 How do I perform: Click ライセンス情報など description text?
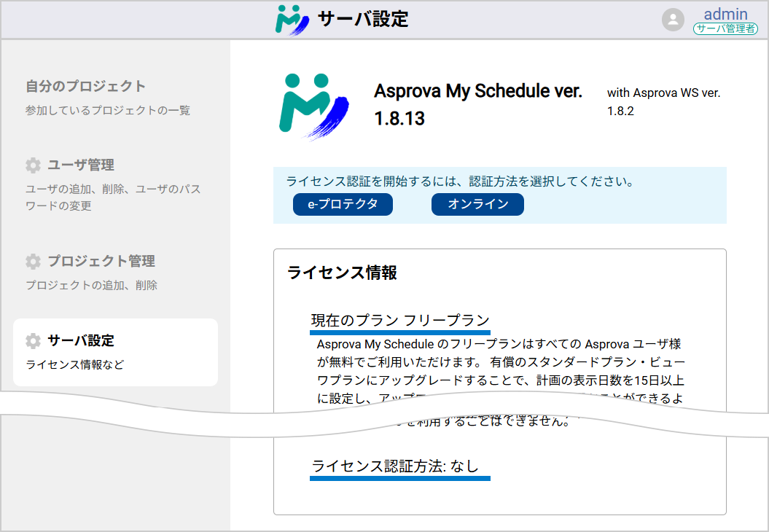pyautogui.click(x=75, y=364)
